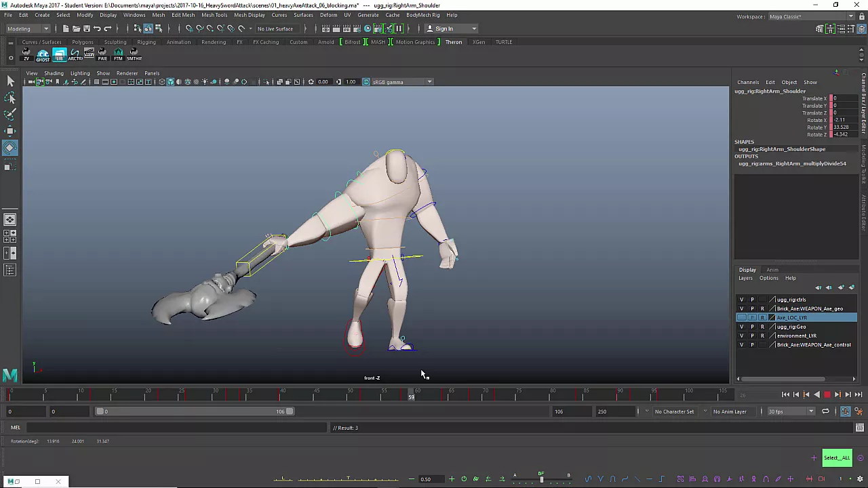
Task: Open the 30 fps frame rate dropdown
Action: coord(790,411)
